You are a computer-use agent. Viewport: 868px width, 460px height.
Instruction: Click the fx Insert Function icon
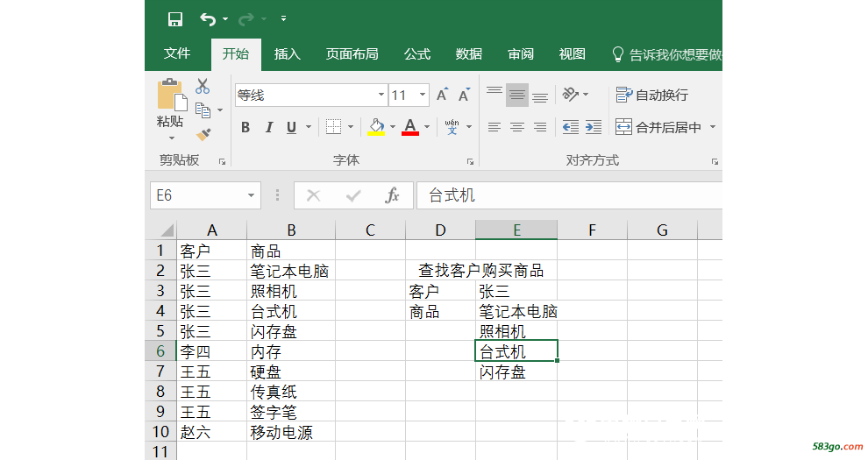point(392,195)
